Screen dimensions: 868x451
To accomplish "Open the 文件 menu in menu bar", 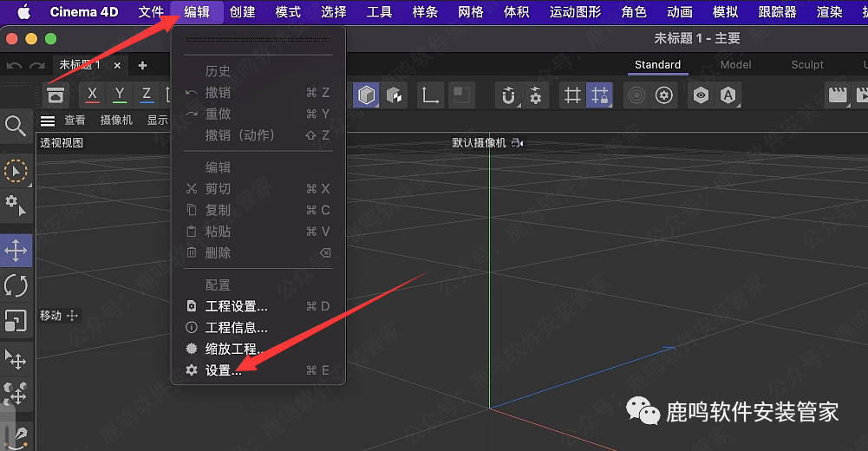I will pyautogui.click(x=151, y=11).
